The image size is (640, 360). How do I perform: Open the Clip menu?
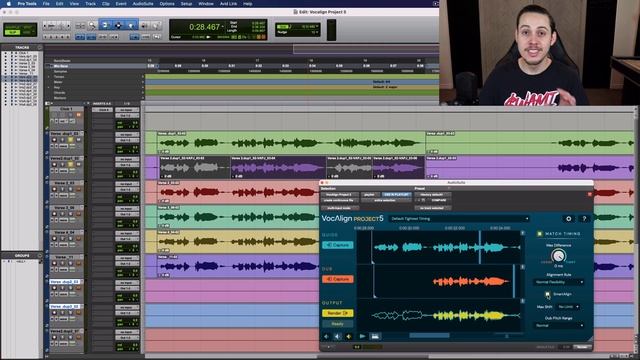coord(106,4)
